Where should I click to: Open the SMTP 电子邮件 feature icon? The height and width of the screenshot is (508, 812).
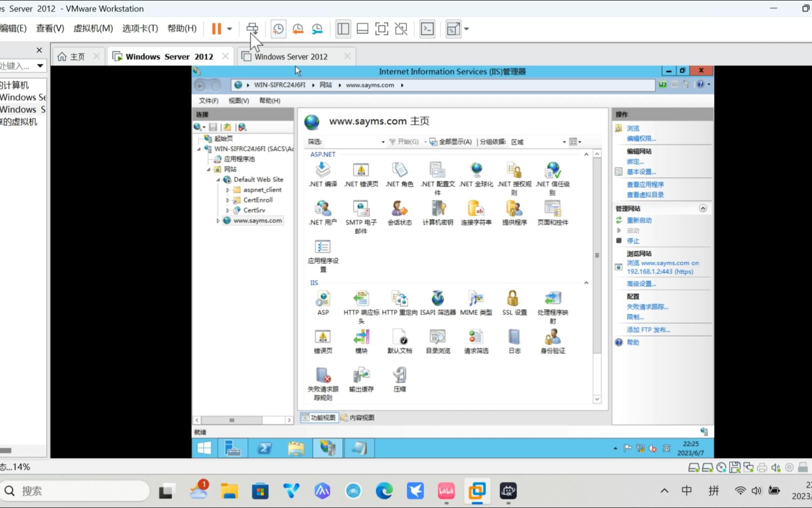(x=361, y=217)
